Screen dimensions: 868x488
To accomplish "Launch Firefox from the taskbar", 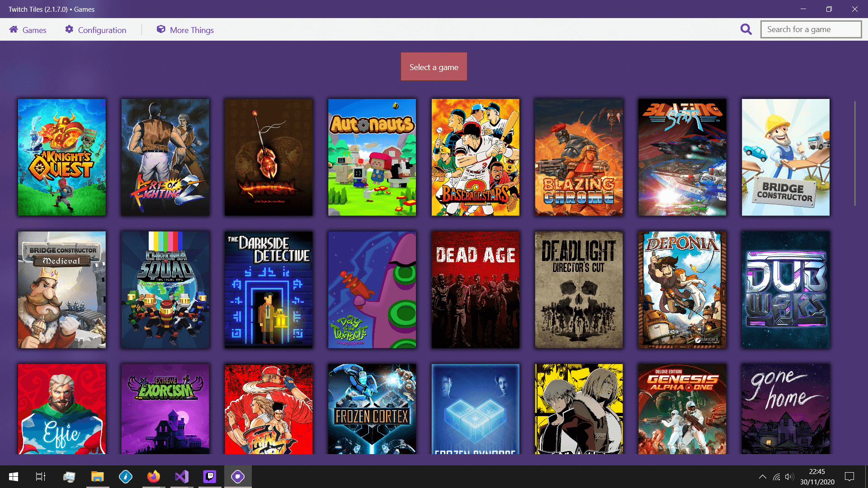I will [x=154, y=476].
